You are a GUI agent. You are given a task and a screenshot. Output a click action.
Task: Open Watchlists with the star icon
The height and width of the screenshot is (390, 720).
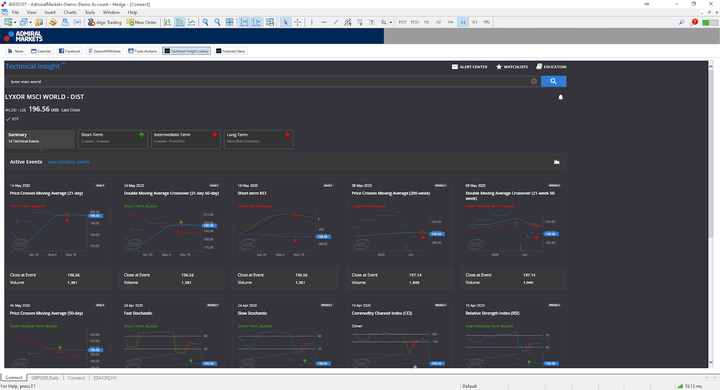pyautogui.click(x=512, y=67)
